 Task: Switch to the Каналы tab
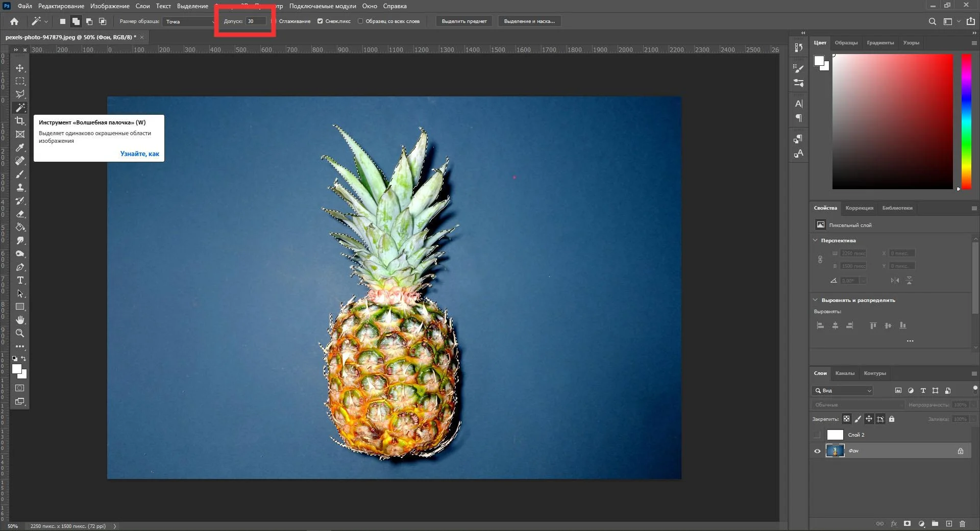click(x=845, y=373)
